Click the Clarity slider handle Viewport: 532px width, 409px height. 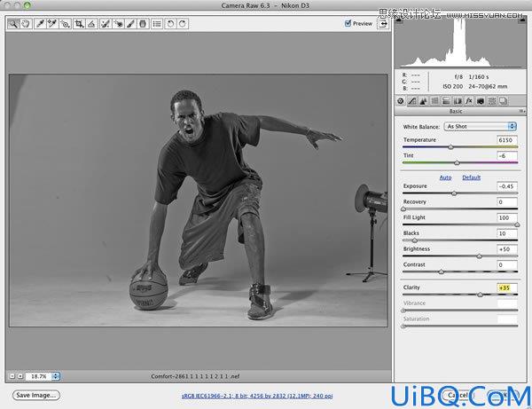coord(480,295)
